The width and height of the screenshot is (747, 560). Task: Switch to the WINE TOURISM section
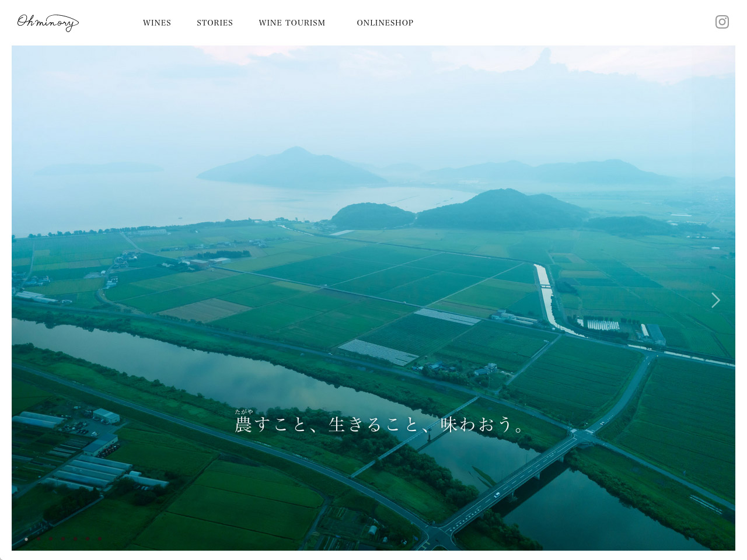coord(292,23)
